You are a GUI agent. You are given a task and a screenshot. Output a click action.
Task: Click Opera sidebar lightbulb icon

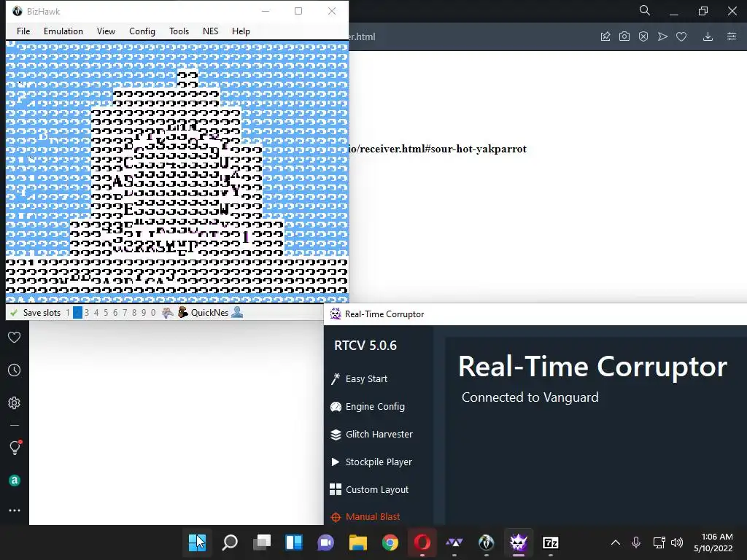[15, 447]
